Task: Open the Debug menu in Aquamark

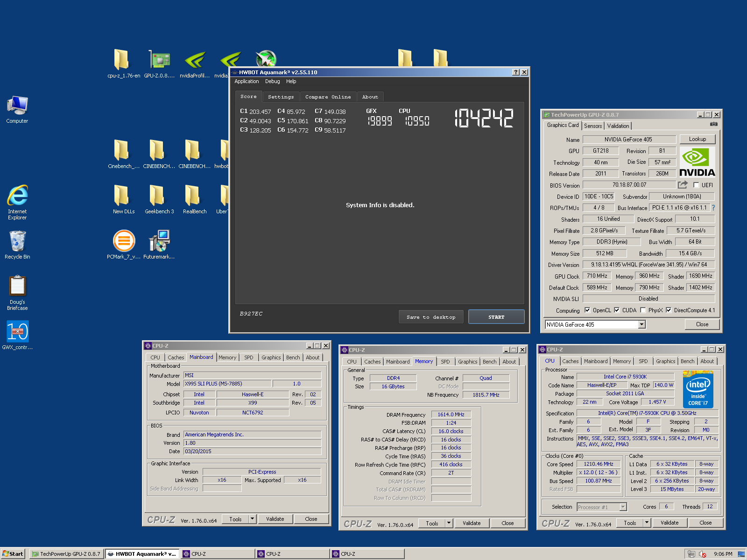Action: click(272, 81)
